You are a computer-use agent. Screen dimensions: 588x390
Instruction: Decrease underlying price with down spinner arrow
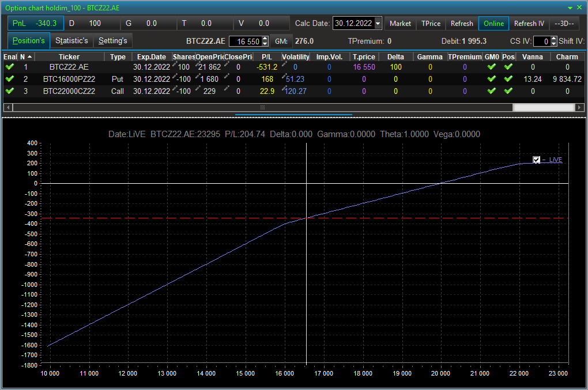tap(265, 43)
